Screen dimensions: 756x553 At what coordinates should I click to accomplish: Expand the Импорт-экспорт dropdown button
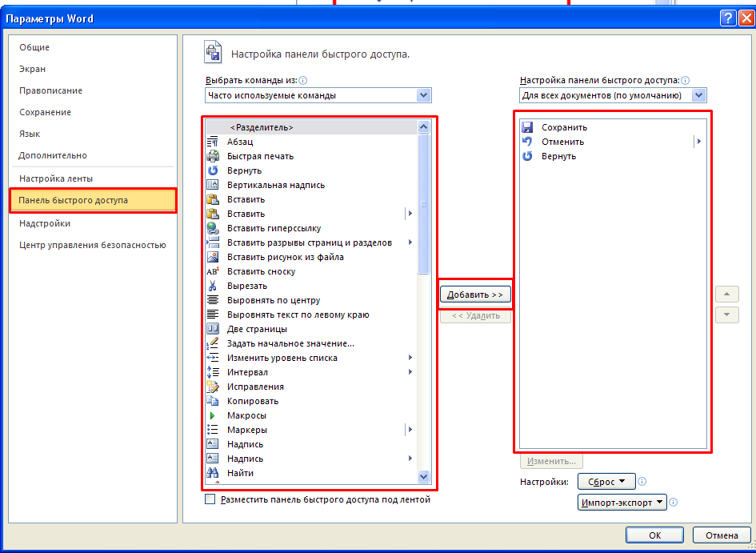(x=622, y=503)
